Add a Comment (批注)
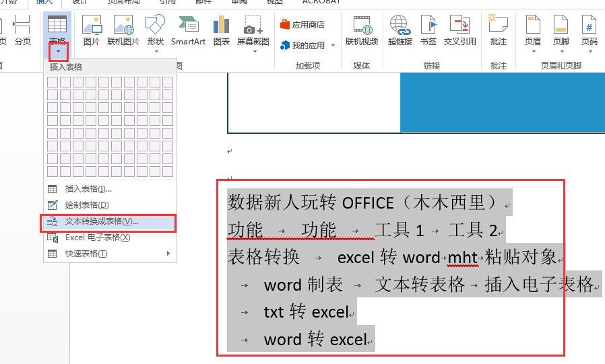 [498, 30]
